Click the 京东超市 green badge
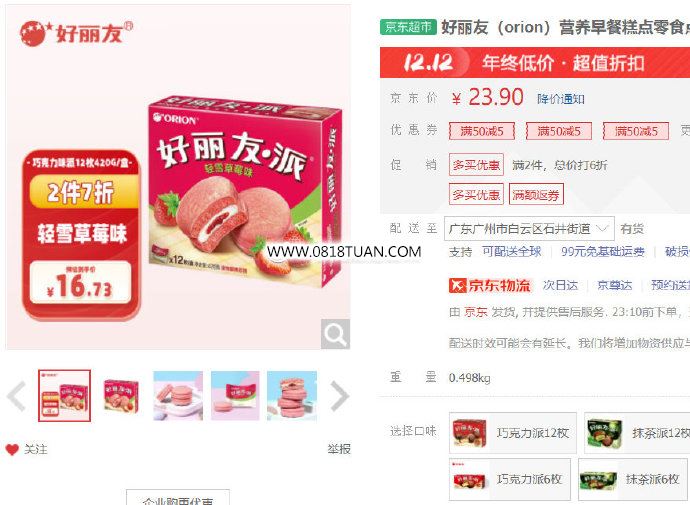690x505 pixels. 408,27
